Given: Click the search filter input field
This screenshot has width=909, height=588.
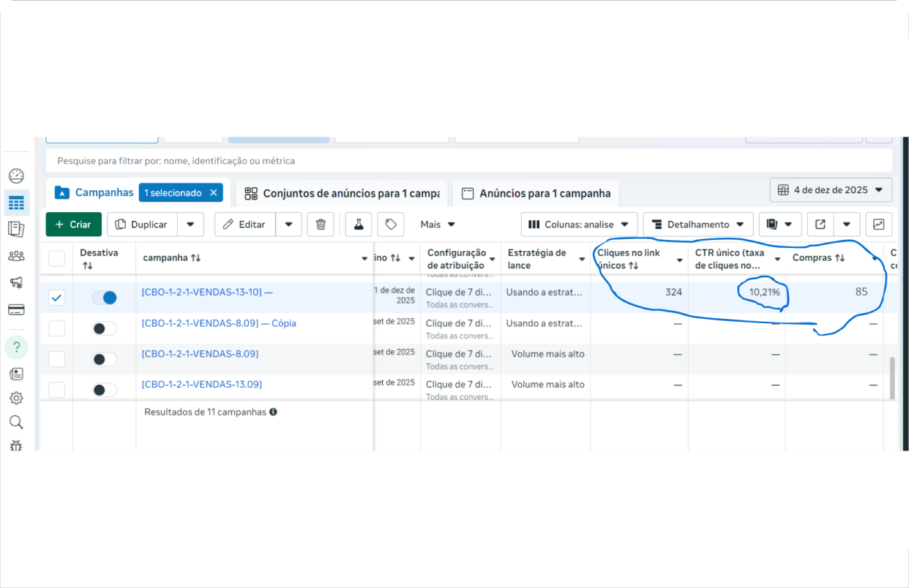Looking at the screenshot, I should pos(468,161).
